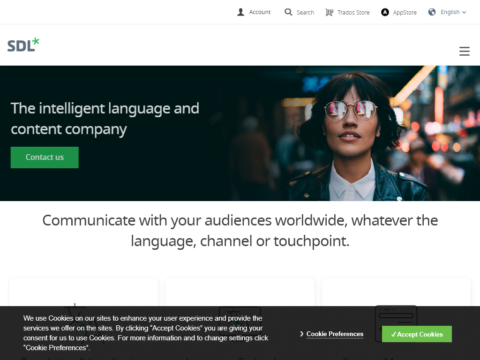Screen dimensions: 480x360
Task: Click the Cookie Preferences arrow chevron
Action: [302, 334]
